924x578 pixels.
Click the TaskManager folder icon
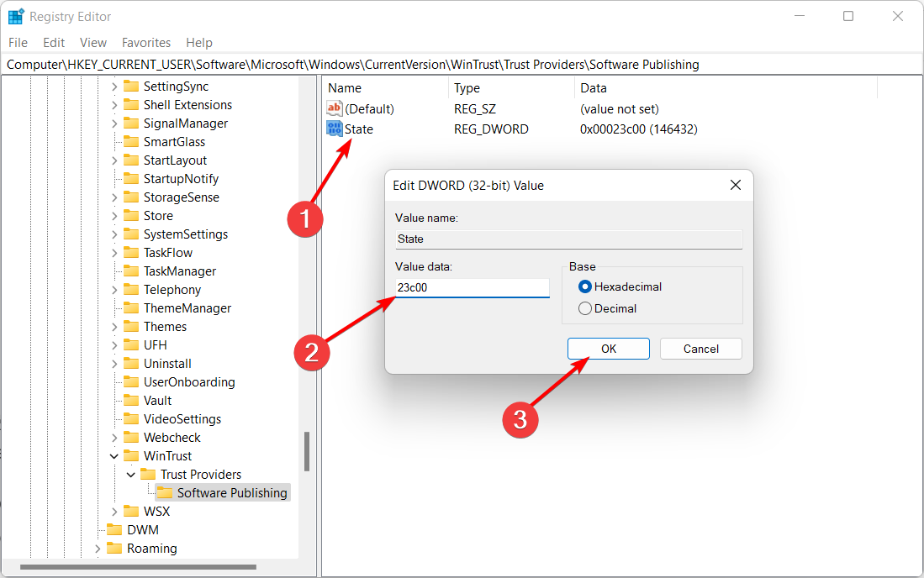pos(131,271)
